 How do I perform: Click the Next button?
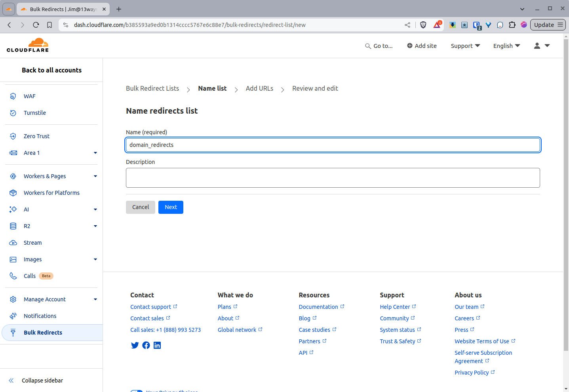171,207
